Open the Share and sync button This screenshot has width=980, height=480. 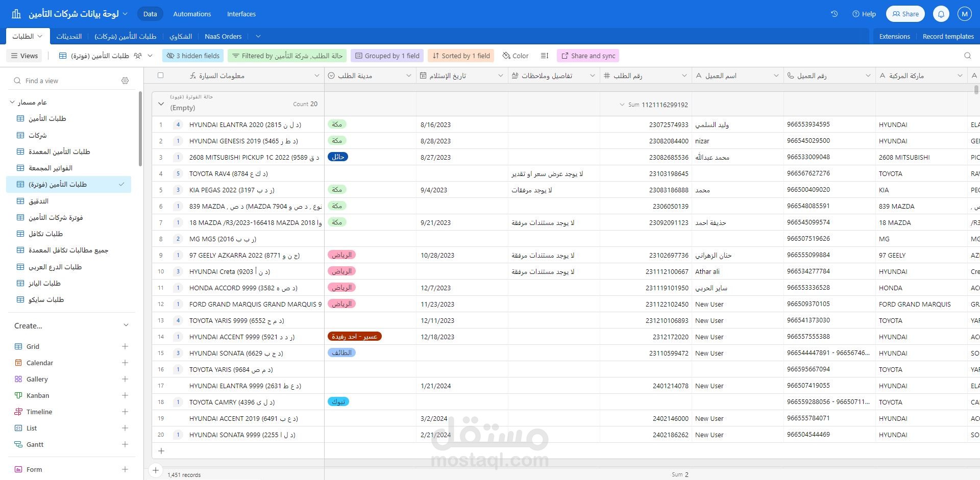(x=588, y=56)
